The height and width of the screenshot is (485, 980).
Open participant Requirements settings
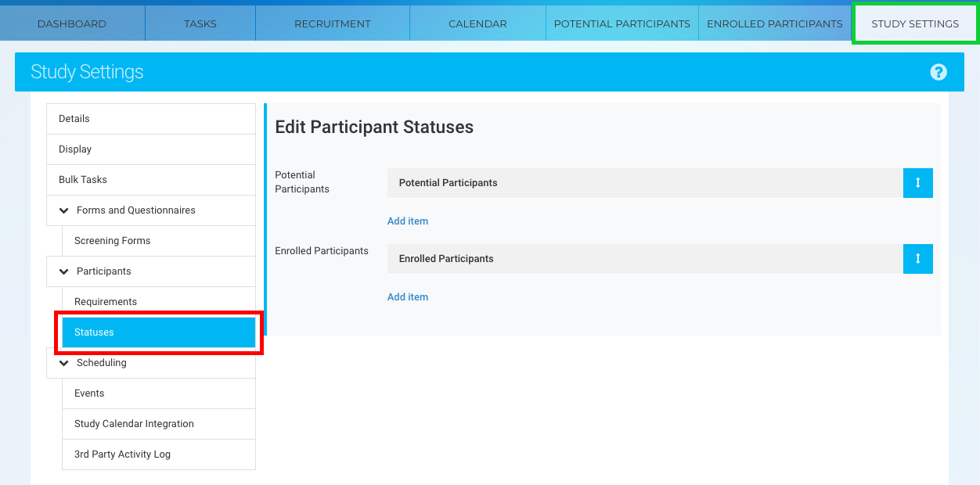106,302
